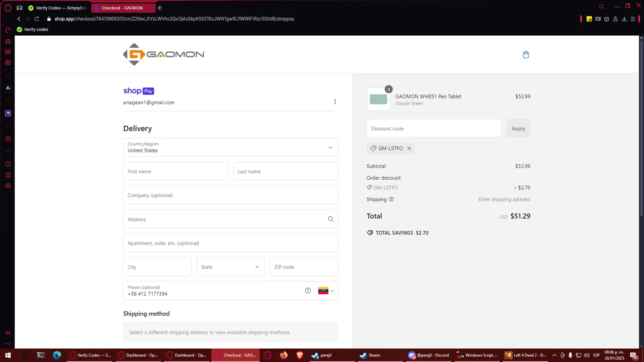Open GX Cleaner broom icon in sidebar

(x=8, y=41)
